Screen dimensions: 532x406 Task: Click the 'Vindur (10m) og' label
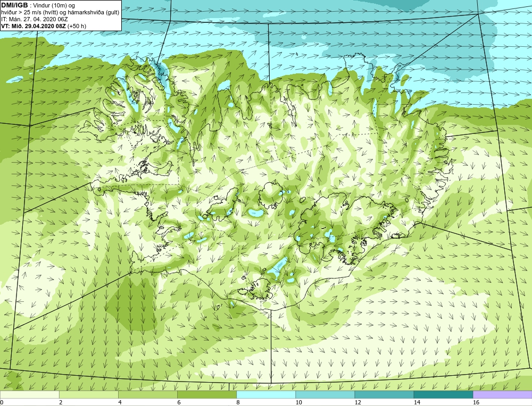pos(54,5)
